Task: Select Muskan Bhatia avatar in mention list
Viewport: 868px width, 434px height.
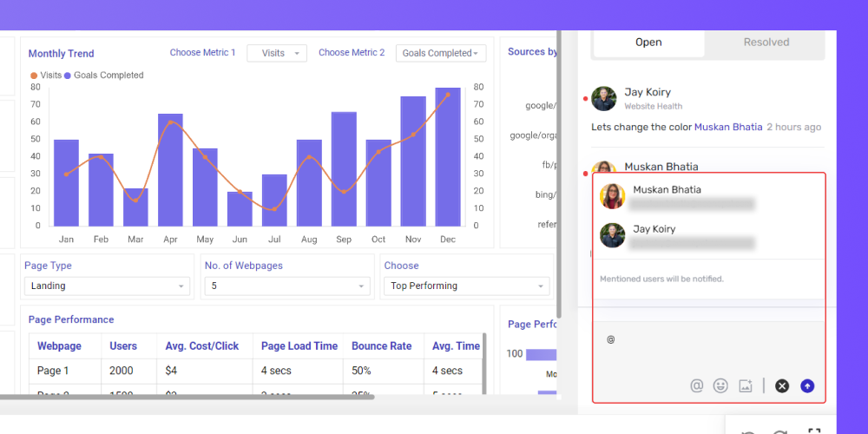Action: click(x=612, y=196)
